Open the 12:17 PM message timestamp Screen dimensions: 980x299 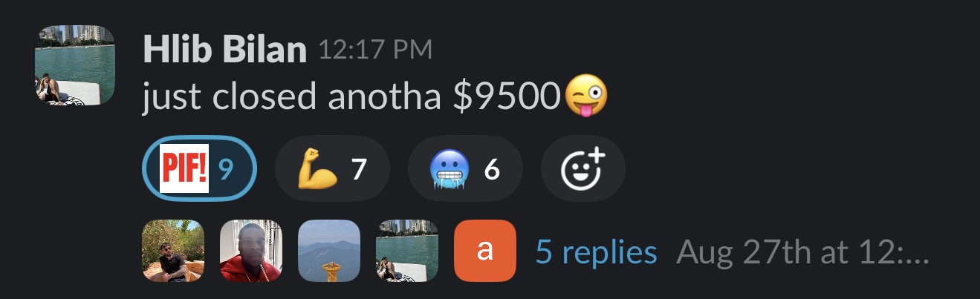[x=374, y=51]
